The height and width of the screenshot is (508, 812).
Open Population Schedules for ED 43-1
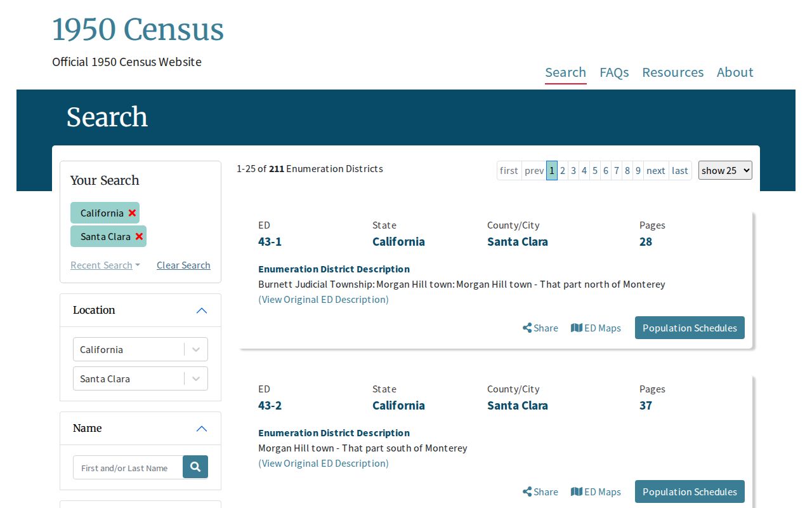tap(690, 328)
